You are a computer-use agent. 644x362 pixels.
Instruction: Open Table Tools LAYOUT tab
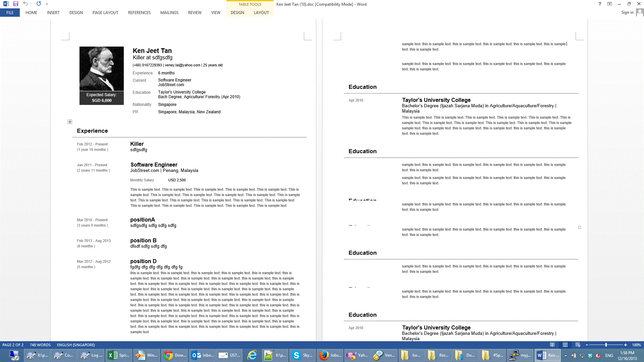pos(261,13)
